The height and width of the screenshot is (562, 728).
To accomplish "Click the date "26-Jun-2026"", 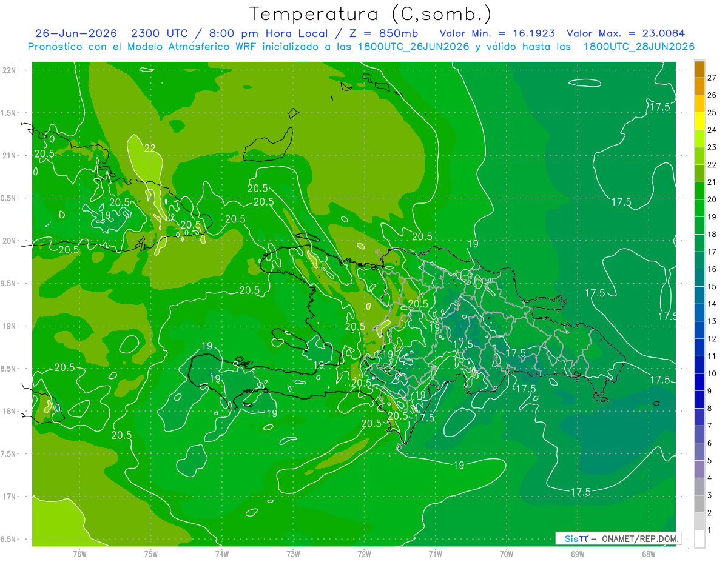I will 76,33.
